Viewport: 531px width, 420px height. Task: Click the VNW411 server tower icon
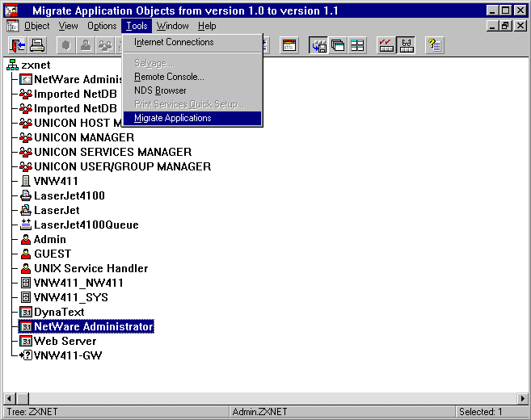pyautogui.click(x=25, y=181)
